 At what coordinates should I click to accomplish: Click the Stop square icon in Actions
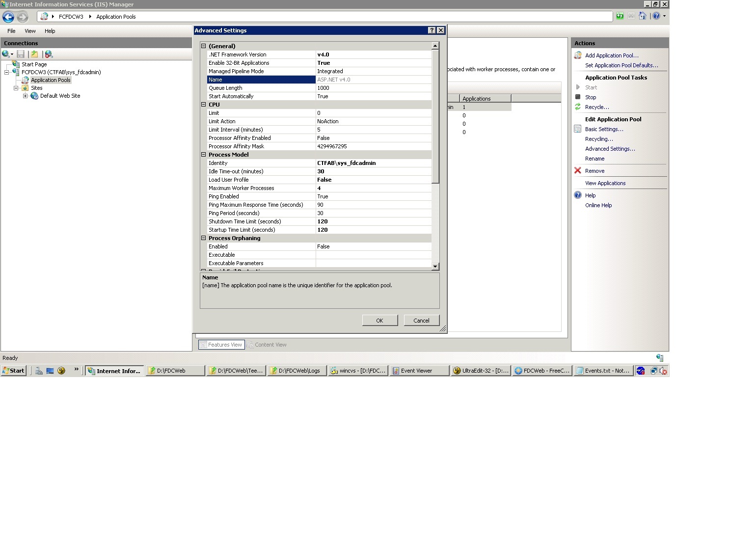pyautogui.click(x=578, y=97)
